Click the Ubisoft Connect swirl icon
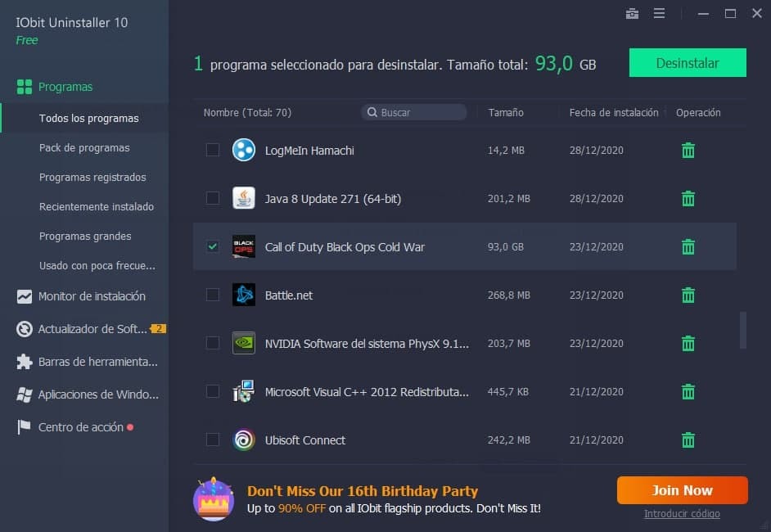 (243, 440)
